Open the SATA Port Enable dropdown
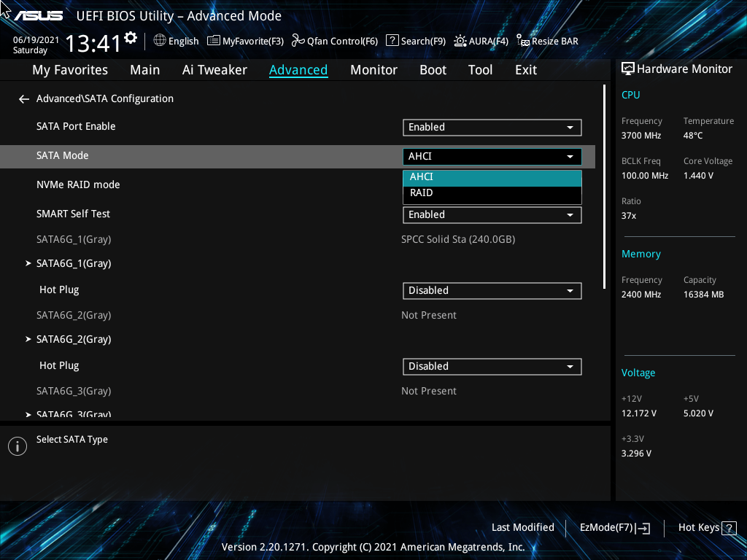Screen dimensions: 747x560 (492, 127)
